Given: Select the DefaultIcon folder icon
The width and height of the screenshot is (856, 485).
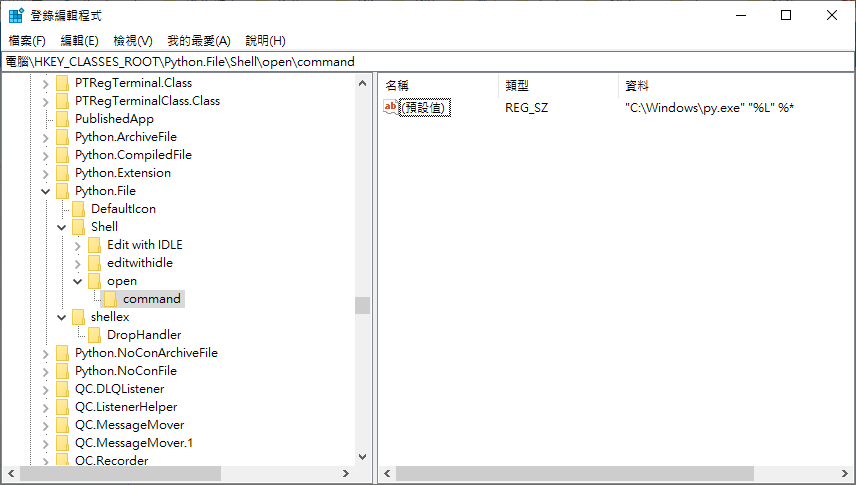Looking at the screenshot, I should pyautogui.click(x=79, y=209).
